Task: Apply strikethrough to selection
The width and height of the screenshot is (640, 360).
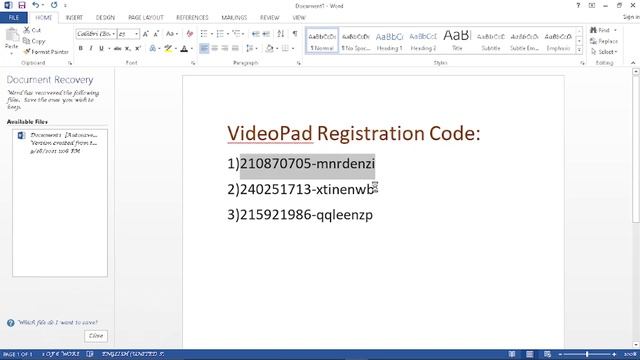Action: (x=118, y=49)
